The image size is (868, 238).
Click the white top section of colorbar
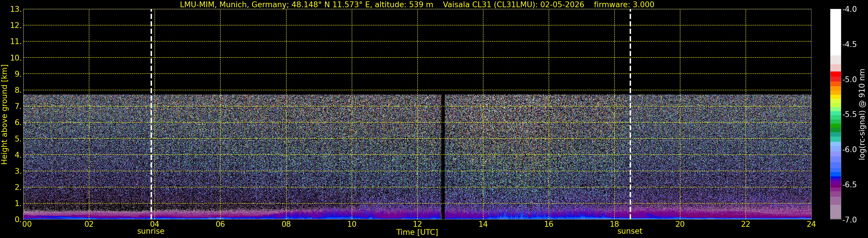click(835, 32)
